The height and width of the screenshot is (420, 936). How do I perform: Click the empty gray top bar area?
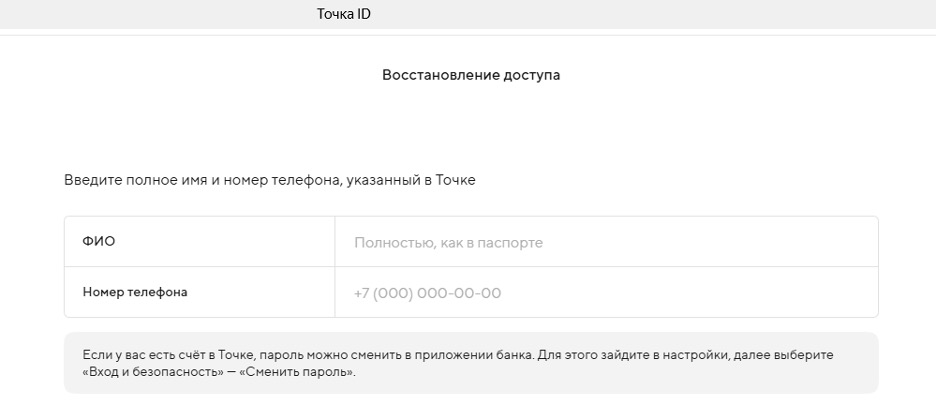point(657,14)
